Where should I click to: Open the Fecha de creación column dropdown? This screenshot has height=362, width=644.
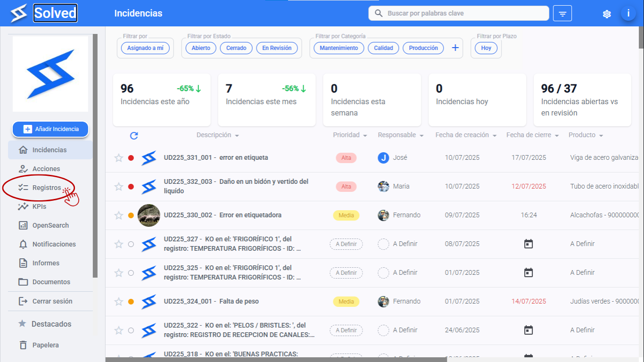point(495,135)
